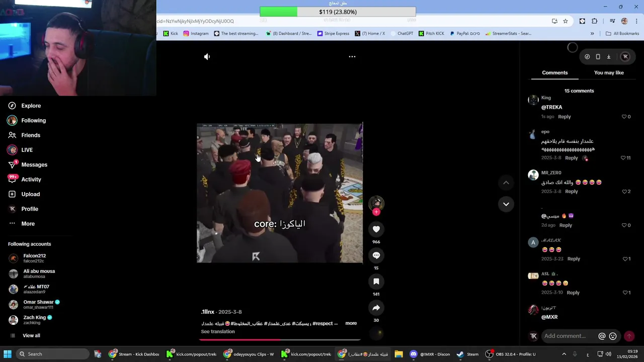Expand the More menu in the sidebar
Image resolution: width=644 pixels, height=362 pixels.
[22, 224]
